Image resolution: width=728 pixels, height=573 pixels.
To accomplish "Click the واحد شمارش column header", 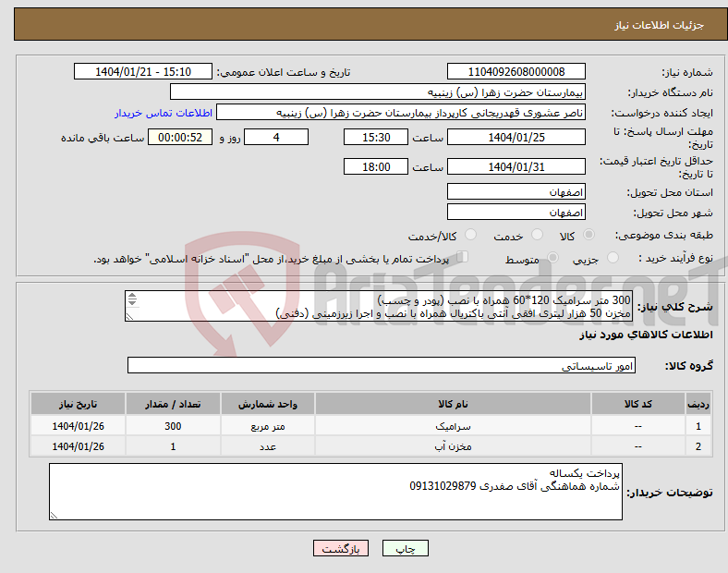I will (268, 404).
